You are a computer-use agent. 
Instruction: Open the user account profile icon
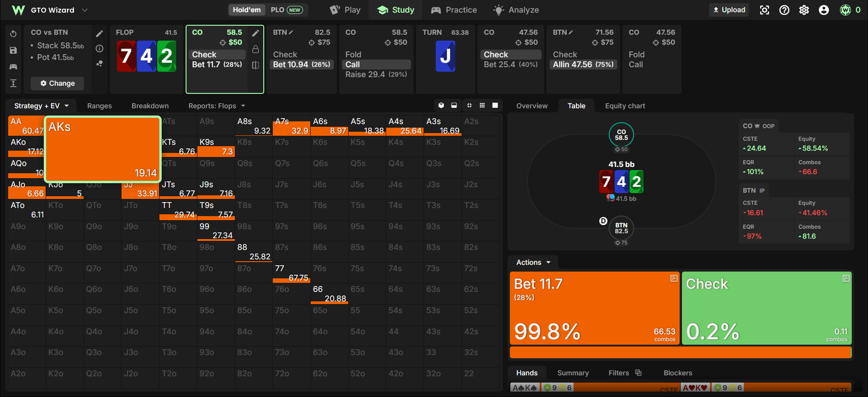pos(824,10)
